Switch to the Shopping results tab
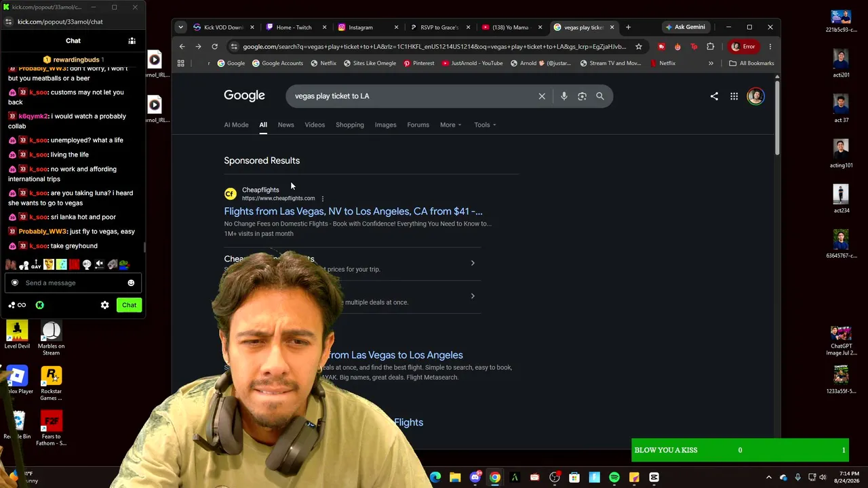 pos(350,125)
